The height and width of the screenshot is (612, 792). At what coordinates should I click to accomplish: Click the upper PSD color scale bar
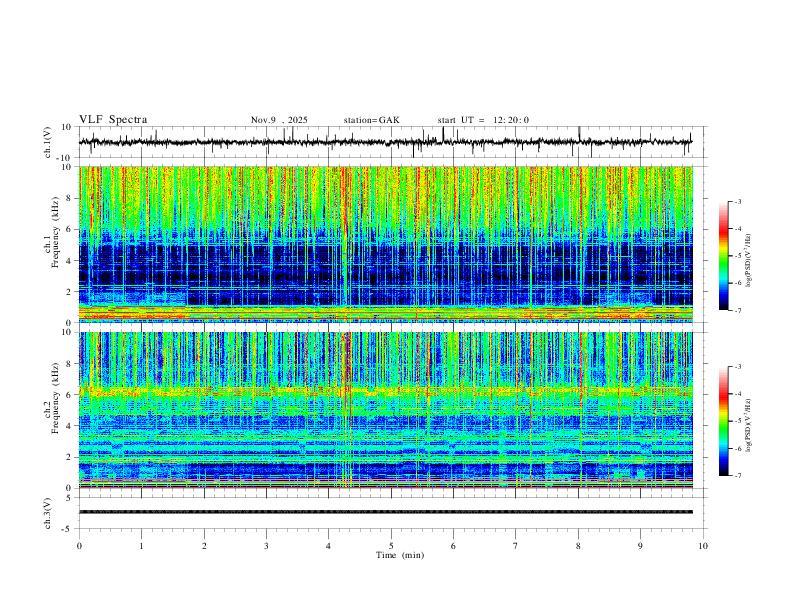click(724, 256)
